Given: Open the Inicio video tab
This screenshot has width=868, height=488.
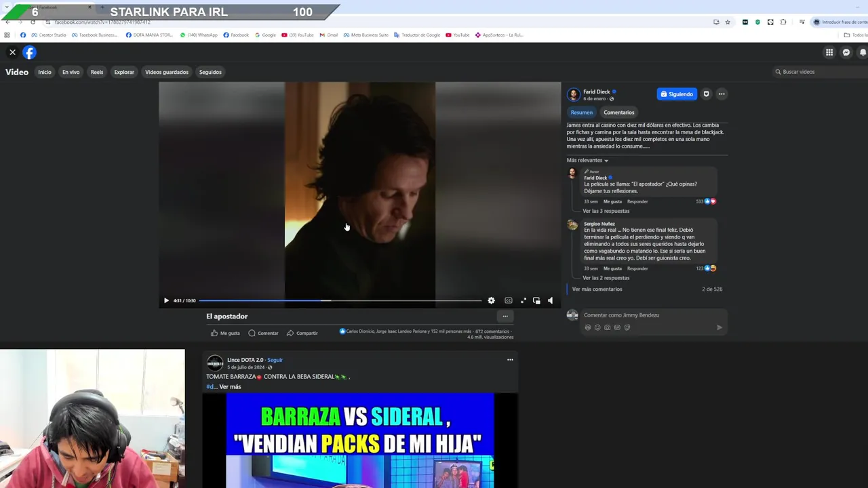Looking at the screenshot, I should point(45,72).
